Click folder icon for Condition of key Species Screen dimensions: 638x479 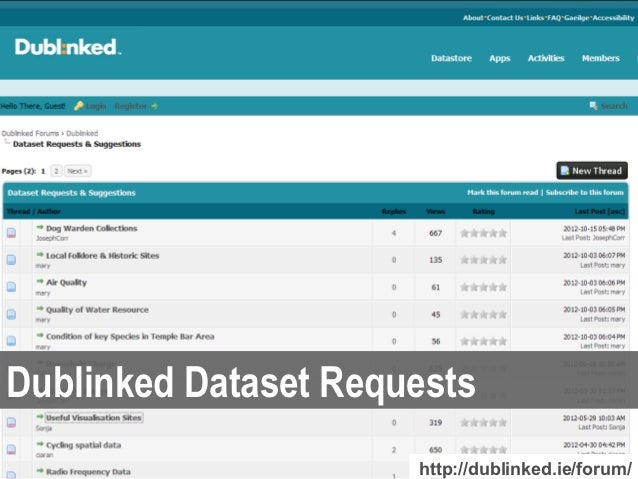click(x=11, y=341)
